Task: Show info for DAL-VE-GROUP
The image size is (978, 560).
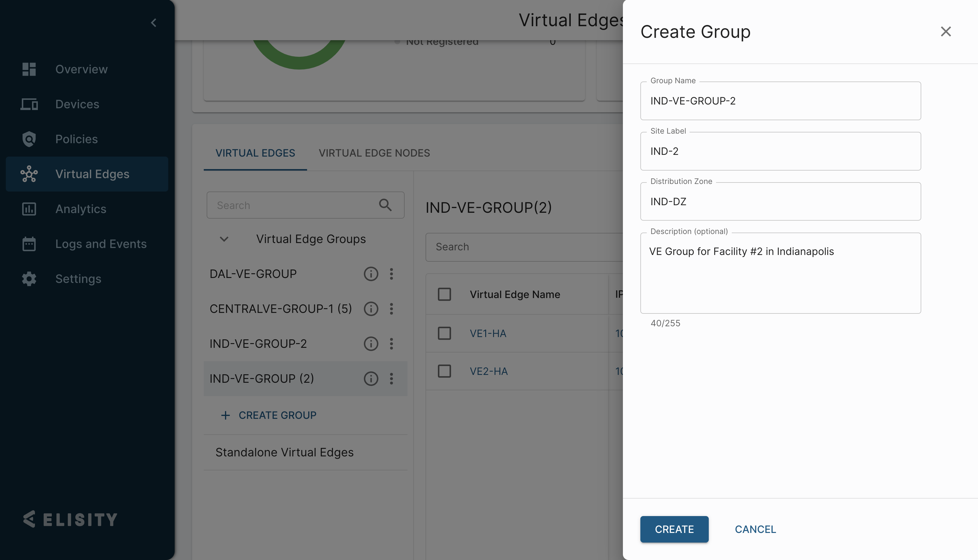Action: point(371,274)
